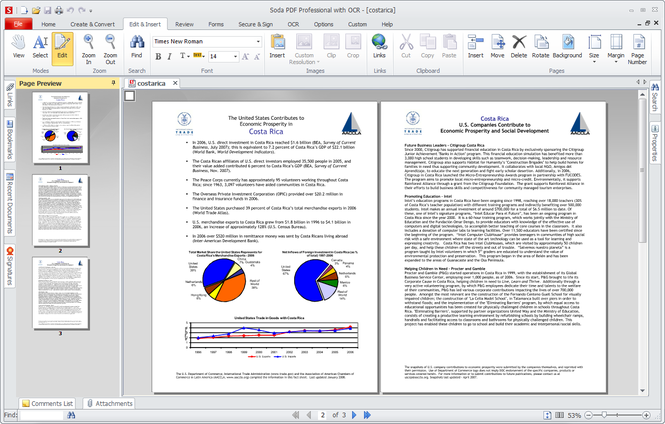Click the open folder icon in quick access

(x=36, y=10)
